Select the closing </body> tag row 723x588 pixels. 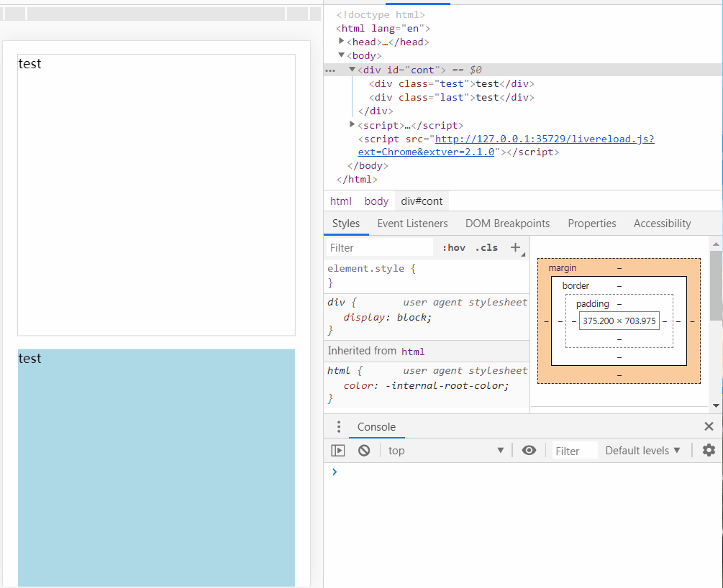tap(368, 165)
